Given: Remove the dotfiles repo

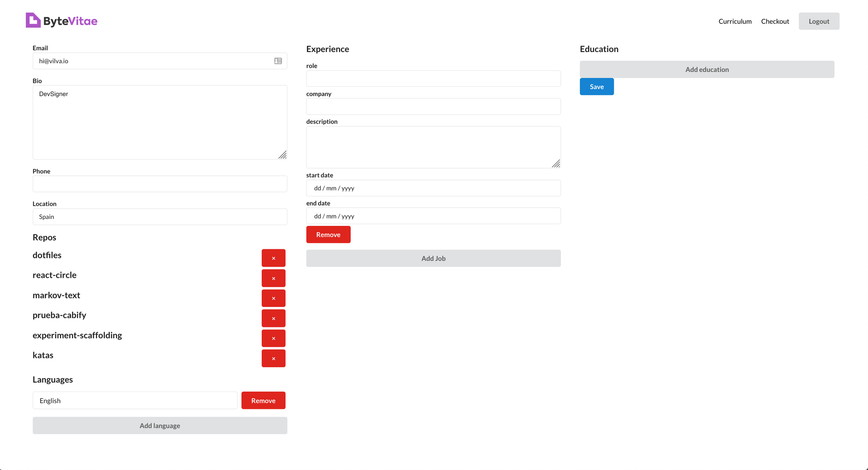Looking at the screenshot, I should click(273, 258).
